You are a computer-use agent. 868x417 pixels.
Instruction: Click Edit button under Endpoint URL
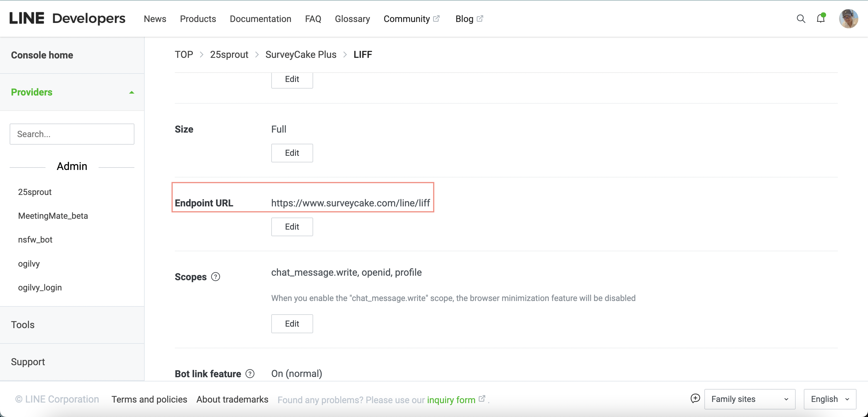pos(292,227)
